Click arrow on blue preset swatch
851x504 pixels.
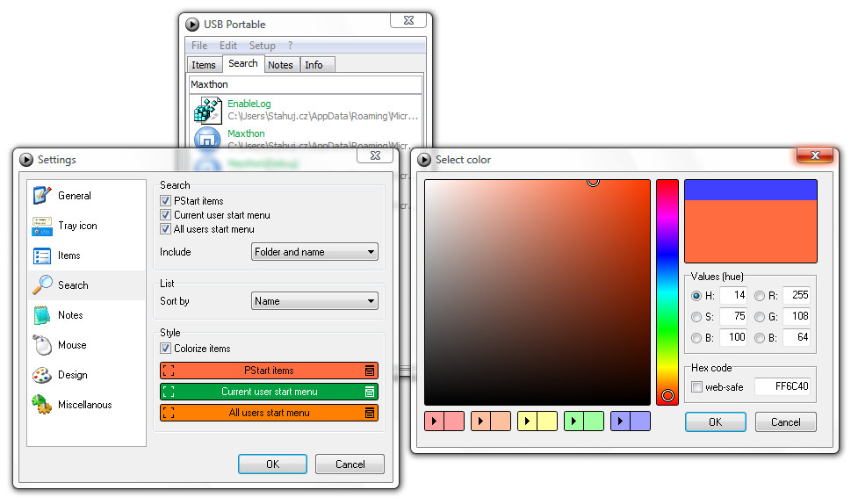621,421
